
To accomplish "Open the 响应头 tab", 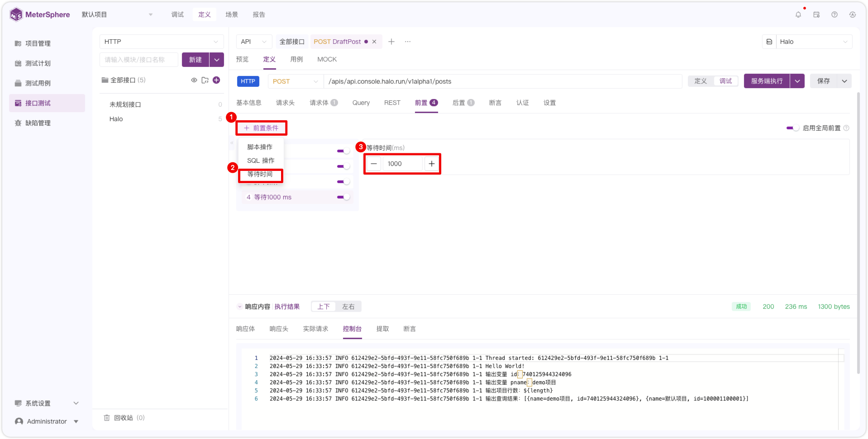I will pyautogui.click(x=279, y=329).
